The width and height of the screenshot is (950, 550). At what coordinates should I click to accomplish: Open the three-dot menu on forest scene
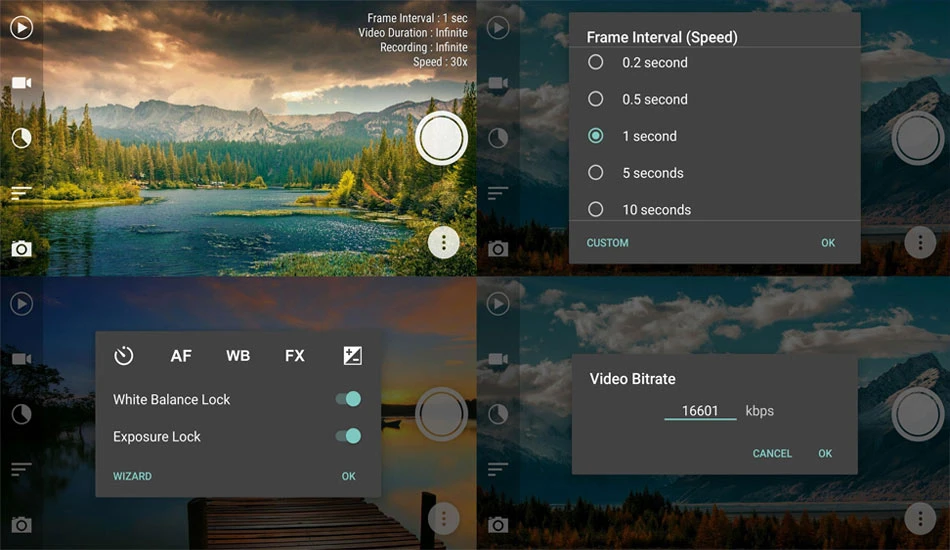tap(443, 243)
